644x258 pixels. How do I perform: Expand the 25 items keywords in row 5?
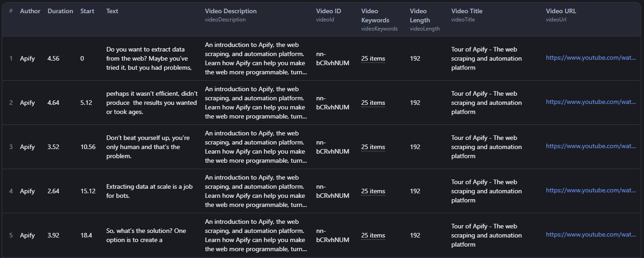pos(373,235)
